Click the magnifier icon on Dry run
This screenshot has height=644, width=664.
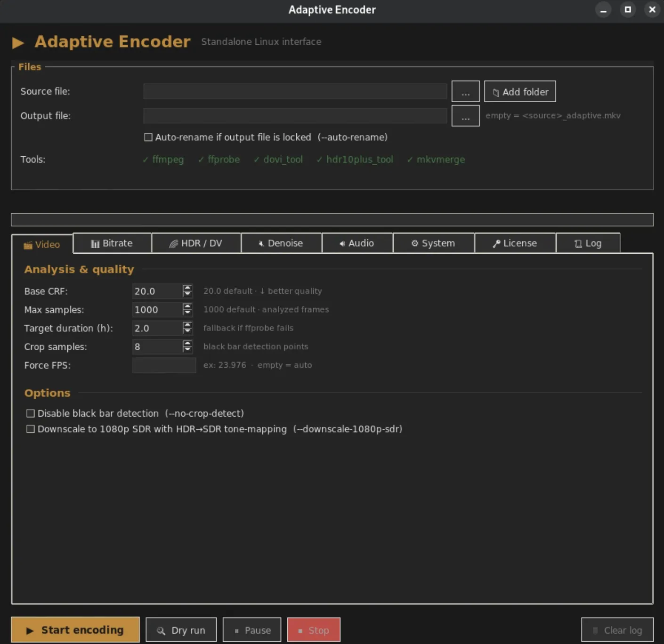tap(161, 631)
